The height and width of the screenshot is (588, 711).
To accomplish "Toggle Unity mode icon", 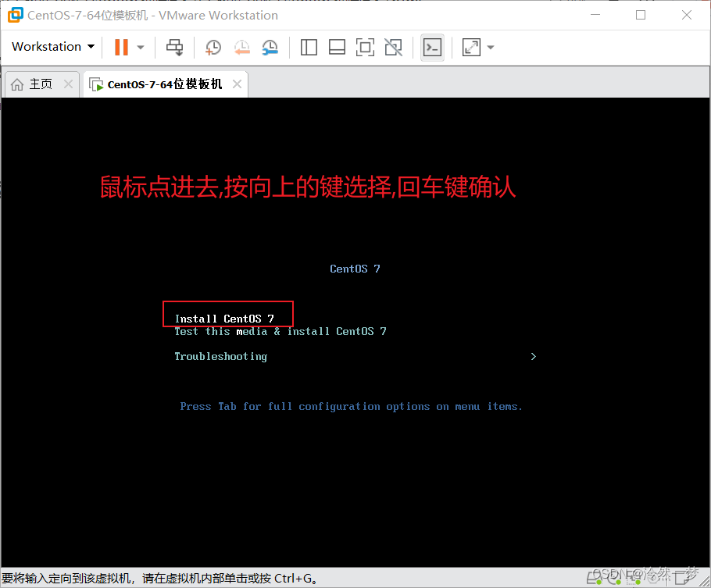I will coord(393,47).
